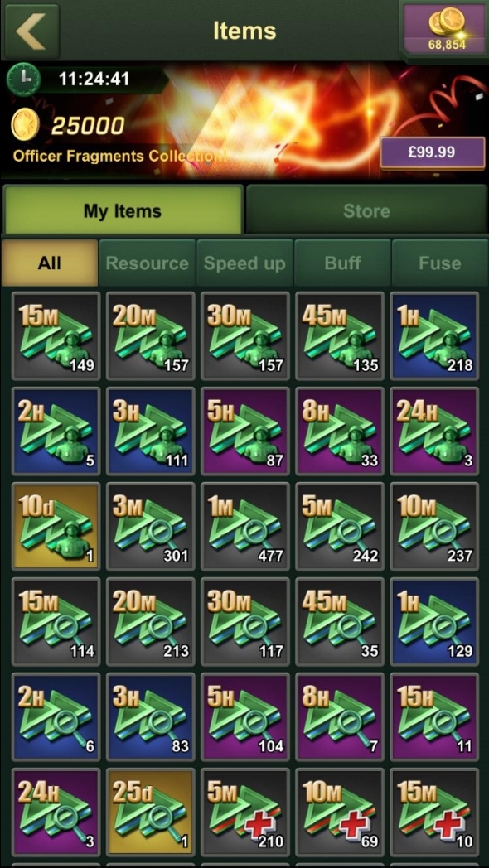Open the My Items tab
The width and height of the screenshot is (489, 868).
point(123,210)
